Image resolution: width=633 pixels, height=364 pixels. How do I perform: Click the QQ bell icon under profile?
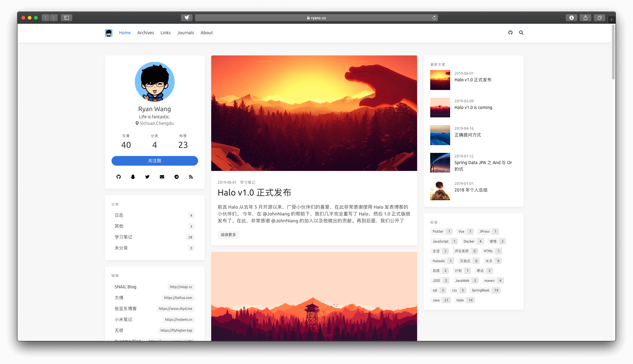pyautogui.click(x=133, y=177)
